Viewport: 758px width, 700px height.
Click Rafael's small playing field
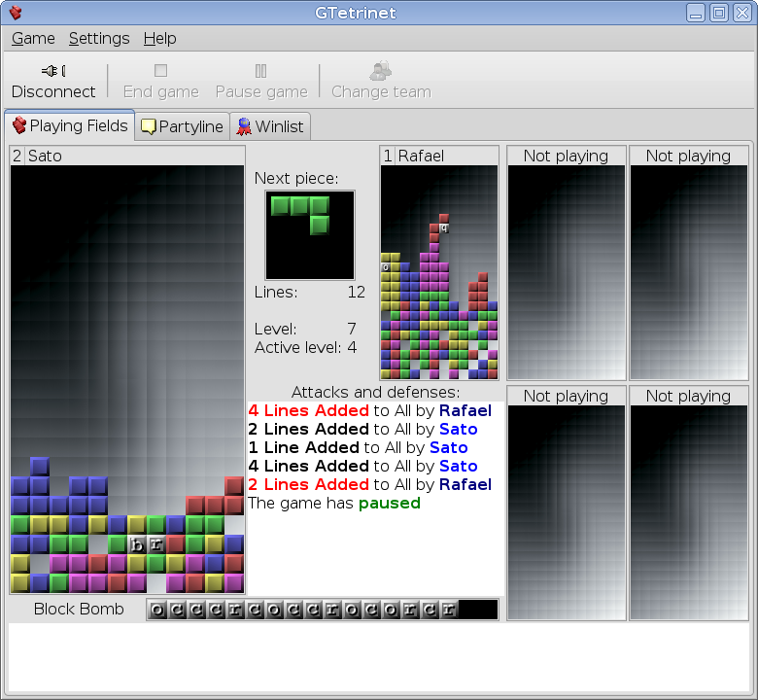439,272
